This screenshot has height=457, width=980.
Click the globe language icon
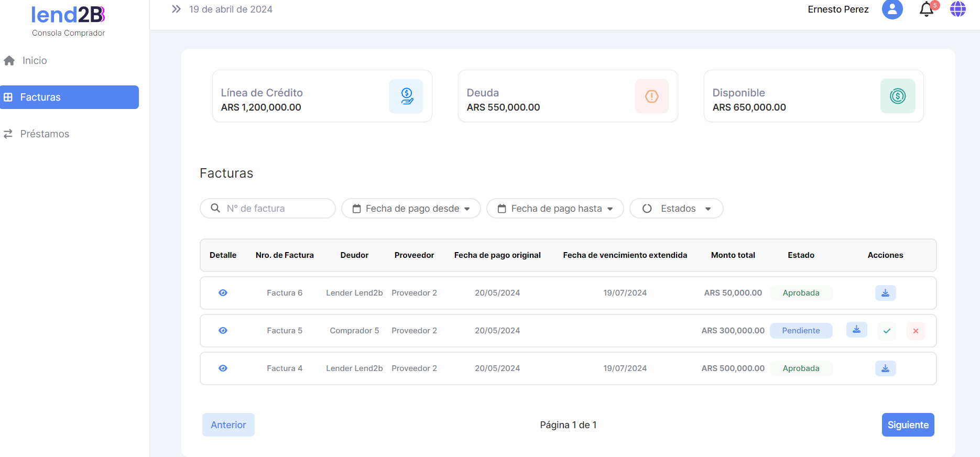(957, 9)
